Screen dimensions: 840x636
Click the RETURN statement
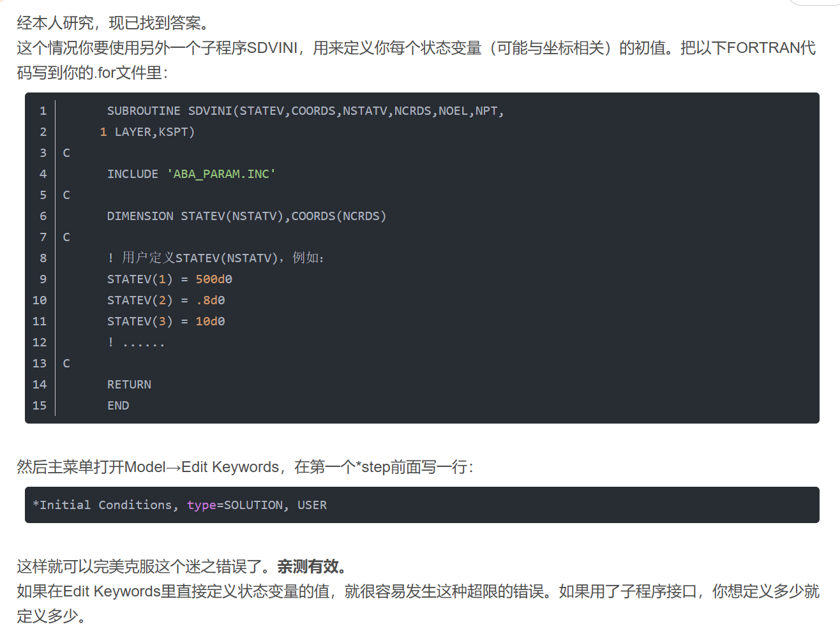(x=129, y=385)
